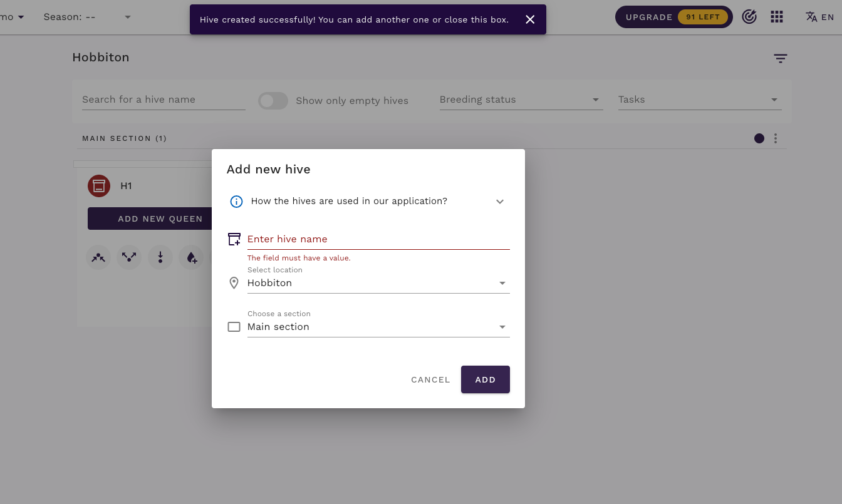Open the Season selector menu
The height and width of the screenshot is (504, 842).
pos(87,17)
